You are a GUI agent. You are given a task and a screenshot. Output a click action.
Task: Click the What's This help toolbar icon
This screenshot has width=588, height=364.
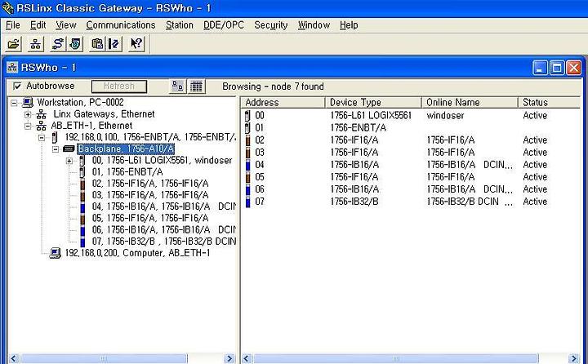[x=136, y=44]
